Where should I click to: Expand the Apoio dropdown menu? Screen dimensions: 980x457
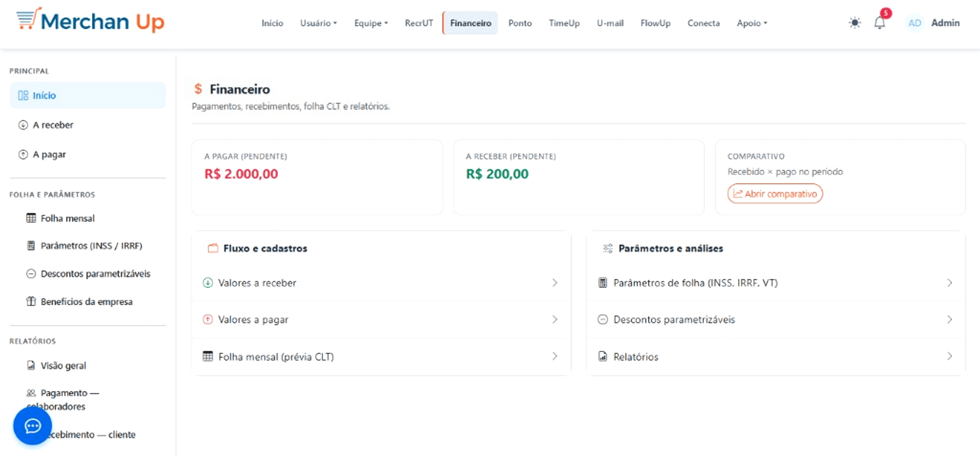point(752,23)
